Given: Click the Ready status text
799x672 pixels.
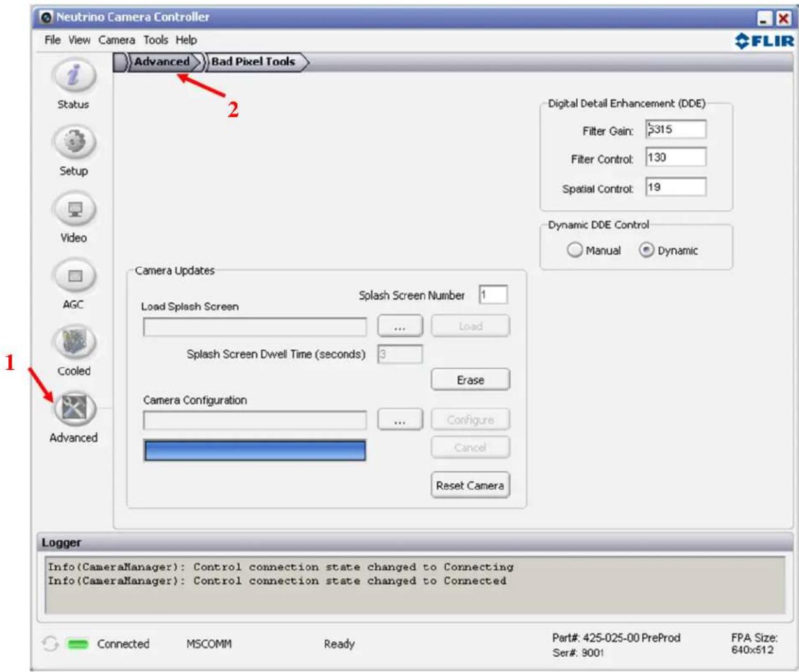Looking at the screenshot, I should tap(339, 644).
